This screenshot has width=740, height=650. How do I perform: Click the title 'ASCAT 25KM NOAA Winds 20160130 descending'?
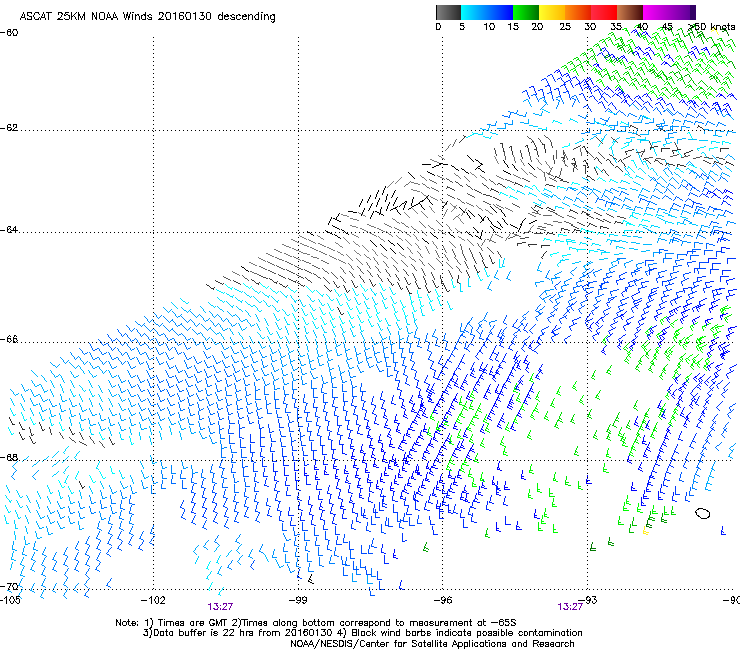tap(147, 16)
